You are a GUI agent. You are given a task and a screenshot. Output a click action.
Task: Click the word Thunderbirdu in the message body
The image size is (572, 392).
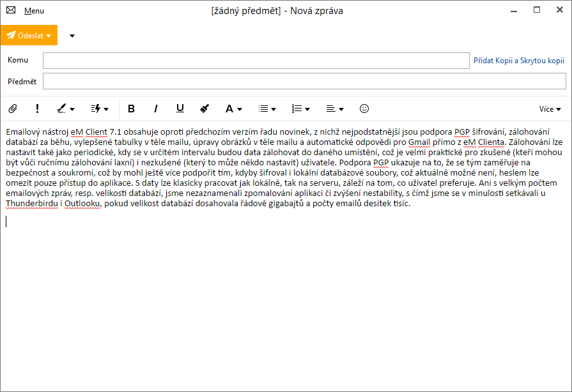[x=32, y=203]
